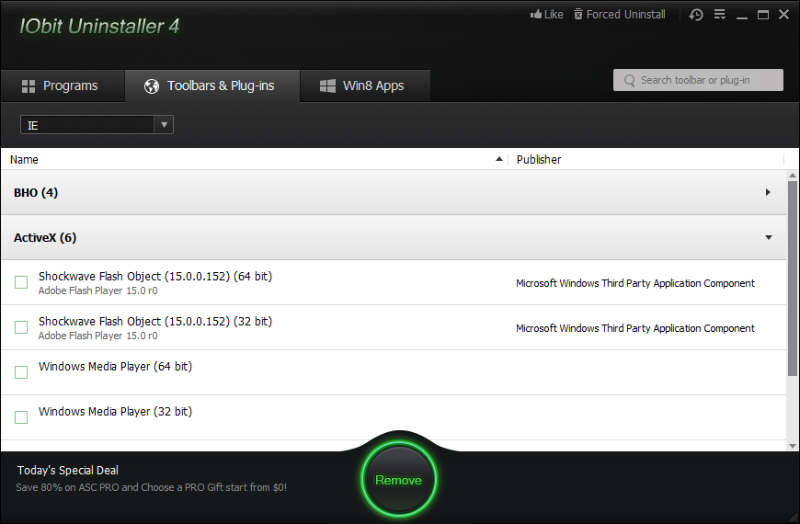Viewport: 800px width, 524px height.
Task: Tick the Windows Media Player 64 bit checkbox
Action: click(x=21, y=373)
